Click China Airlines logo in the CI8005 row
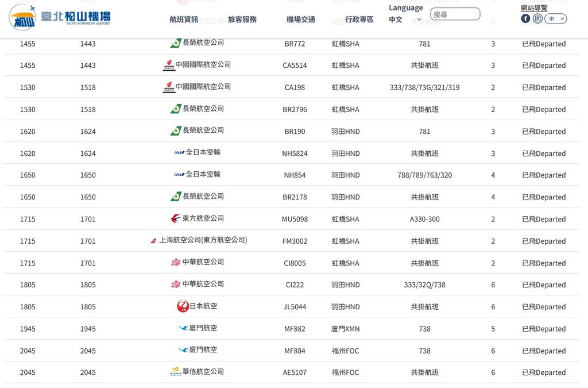The width and height of the screenshot is (588, 388). pyautogui.click(x=176, y=262)
